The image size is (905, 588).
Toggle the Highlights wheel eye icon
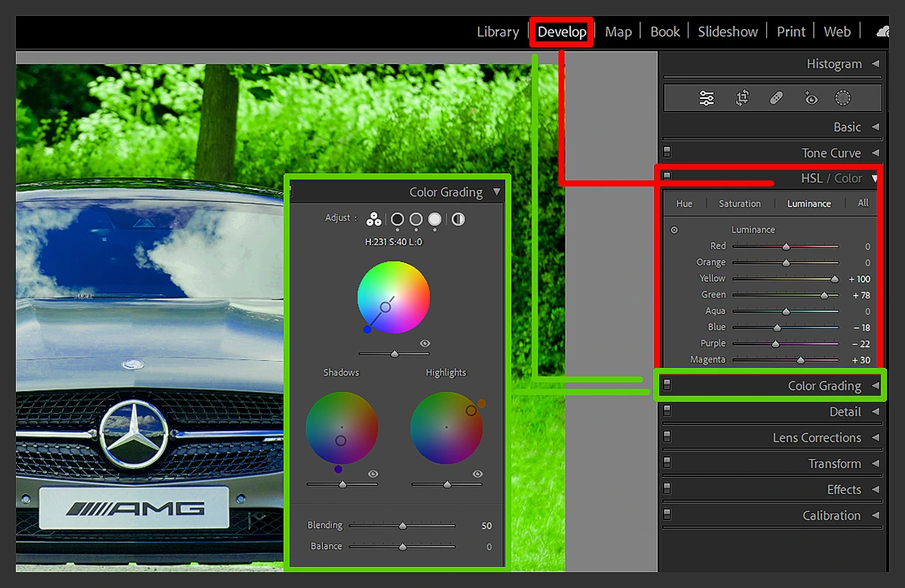click(477, 474)
